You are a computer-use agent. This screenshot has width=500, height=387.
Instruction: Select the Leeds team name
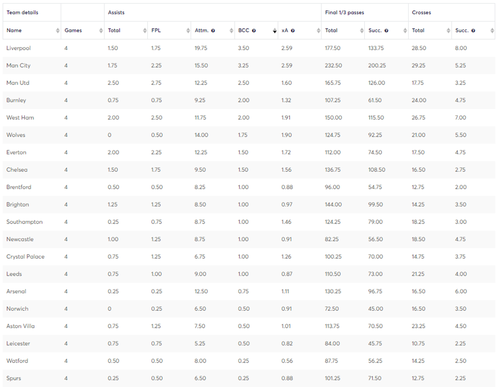(14, 274)
